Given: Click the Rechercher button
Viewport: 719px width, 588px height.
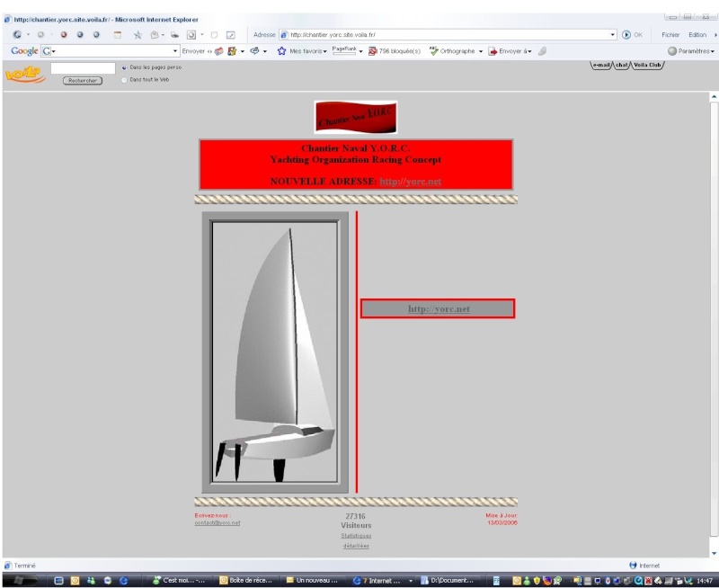Looking at the screenshot, I should point(83,81).
